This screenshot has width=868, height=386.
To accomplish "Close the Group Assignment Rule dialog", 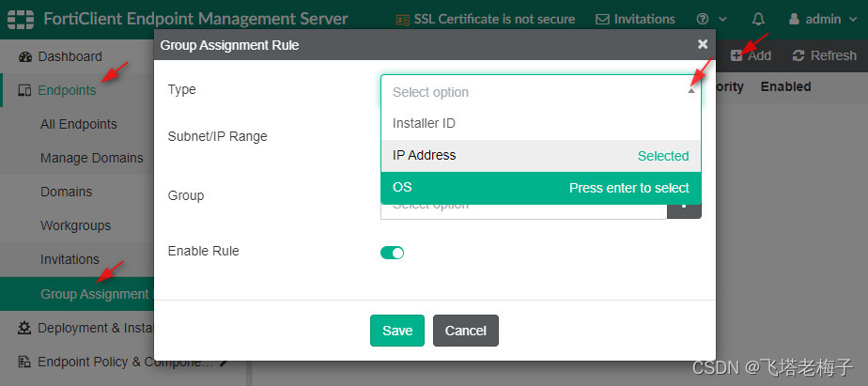I will 703,44.
